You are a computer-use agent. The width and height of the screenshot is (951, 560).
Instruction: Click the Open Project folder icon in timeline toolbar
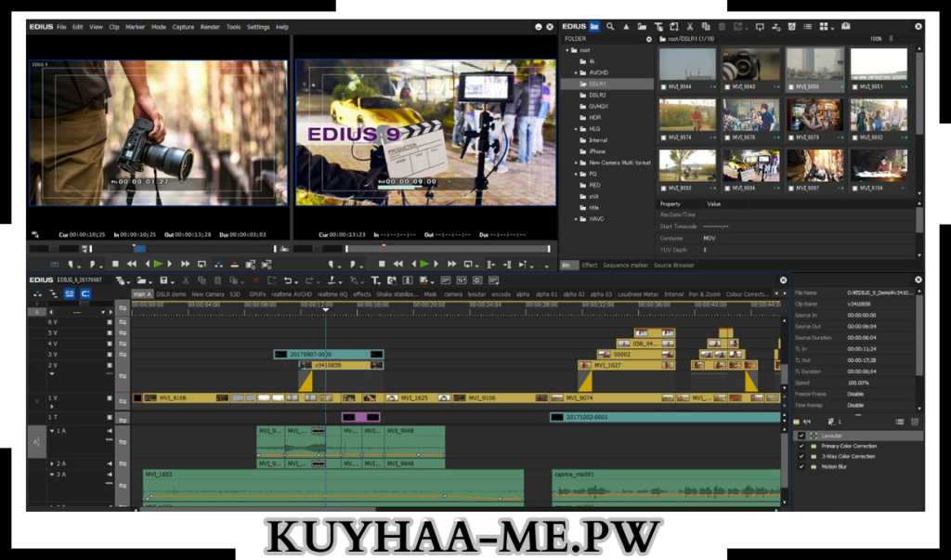(141, 280)
